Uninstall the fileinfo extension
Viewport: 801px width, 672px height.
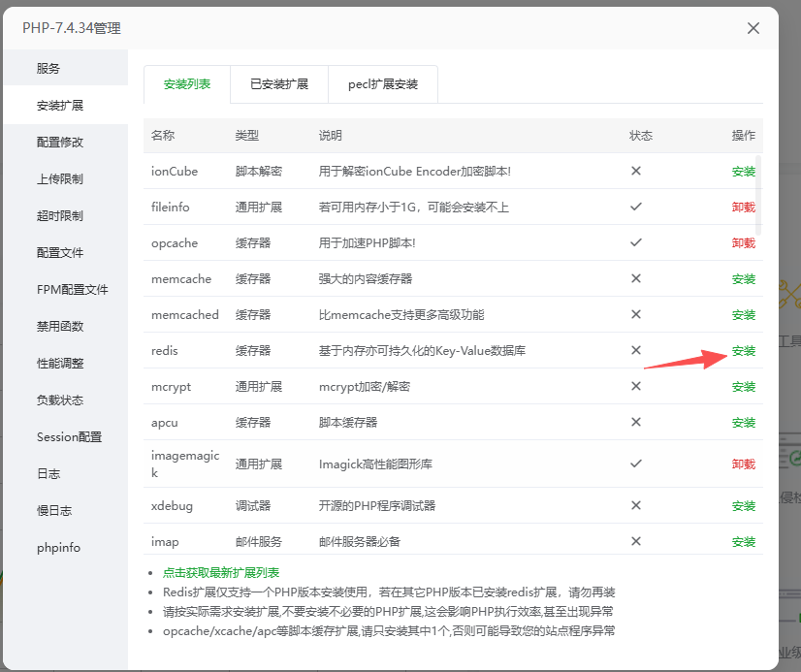click(x=743, y=207)
